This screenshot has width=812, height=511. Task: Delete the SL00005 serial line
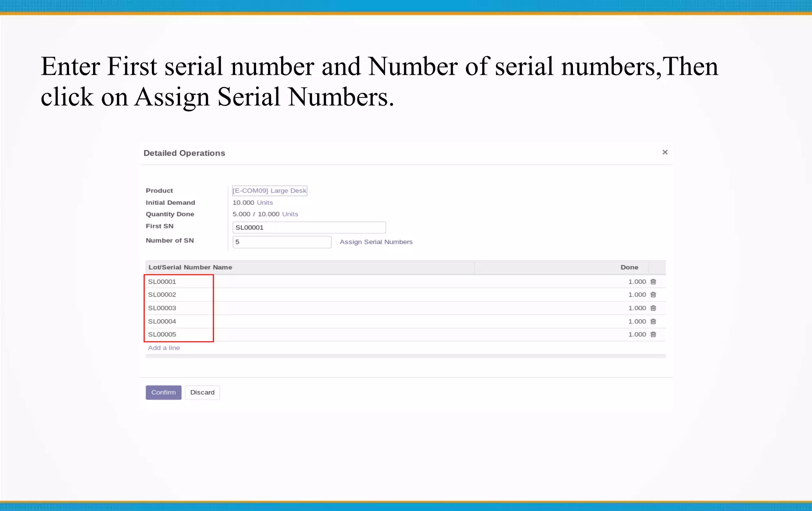point(653,334)
